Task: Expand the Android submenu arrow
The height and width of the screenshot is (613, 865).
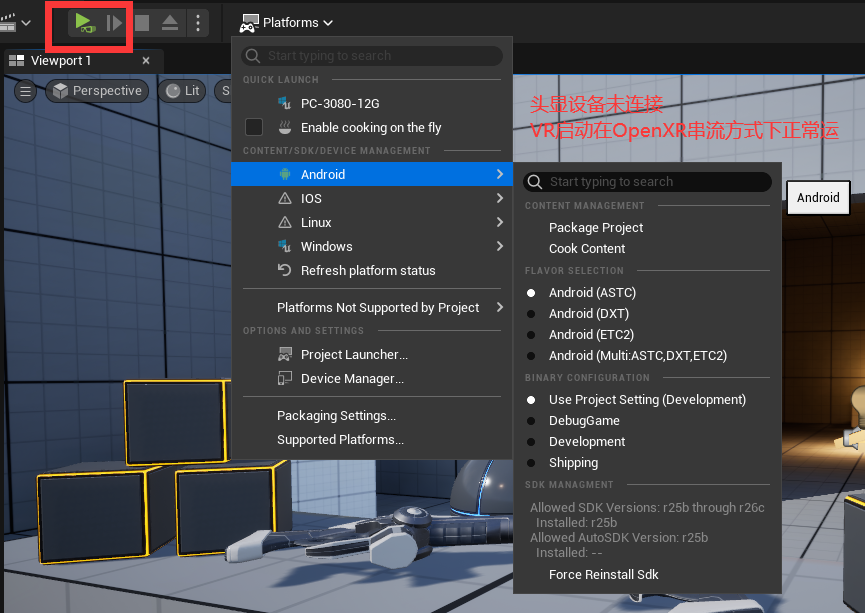Action: tap(500, 174)
